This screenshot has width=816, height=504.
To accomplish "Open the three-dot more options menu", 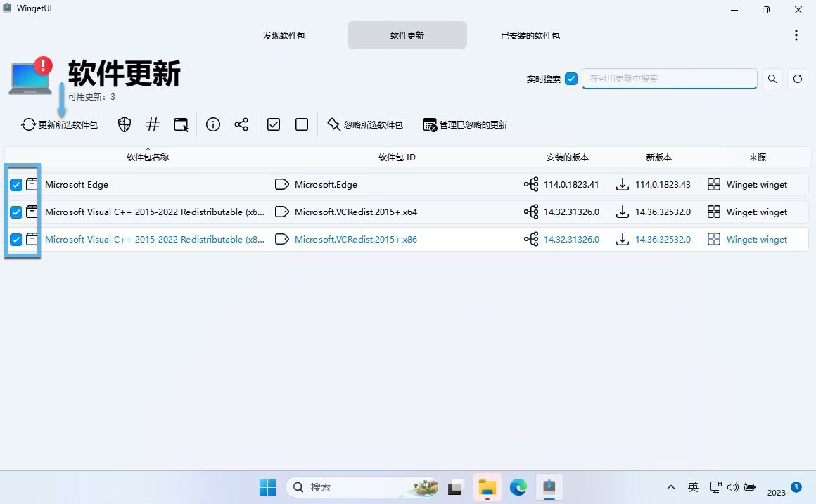I will (796, 35).
